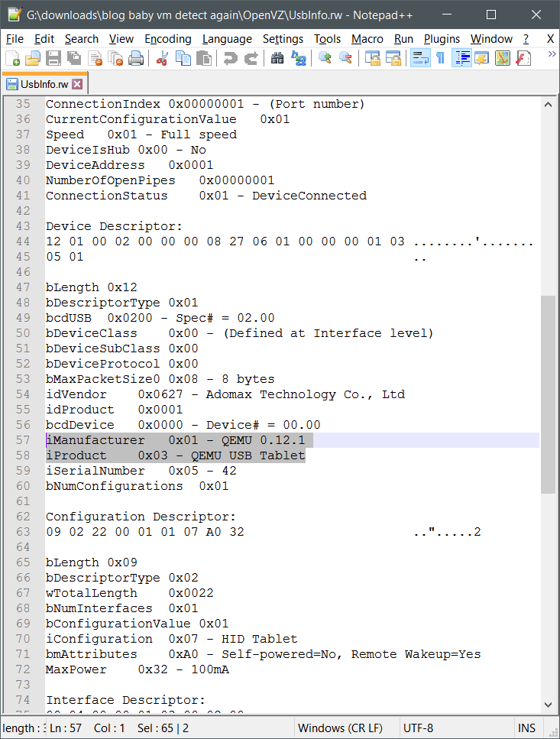
Task: Open the Language menu
Action: tap(227, 39)
